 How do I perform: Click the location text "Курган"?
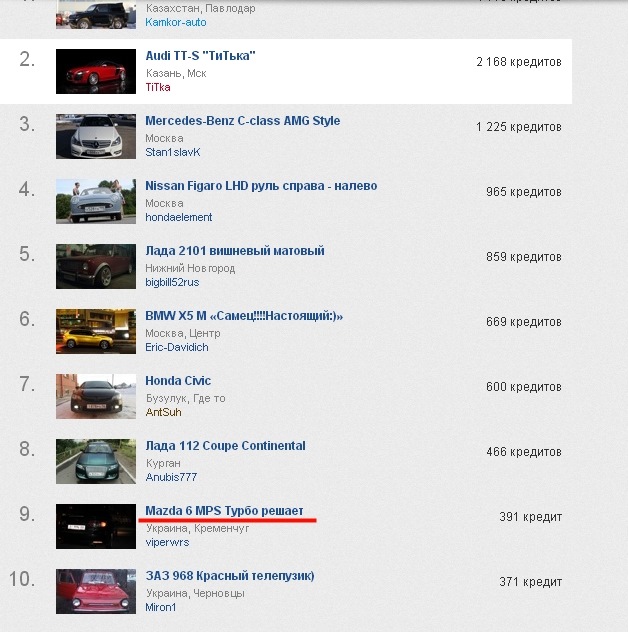click(x=163, y=463)
